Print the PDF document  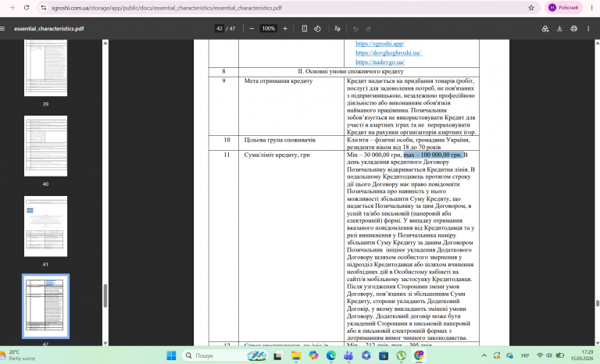(573, 29)
